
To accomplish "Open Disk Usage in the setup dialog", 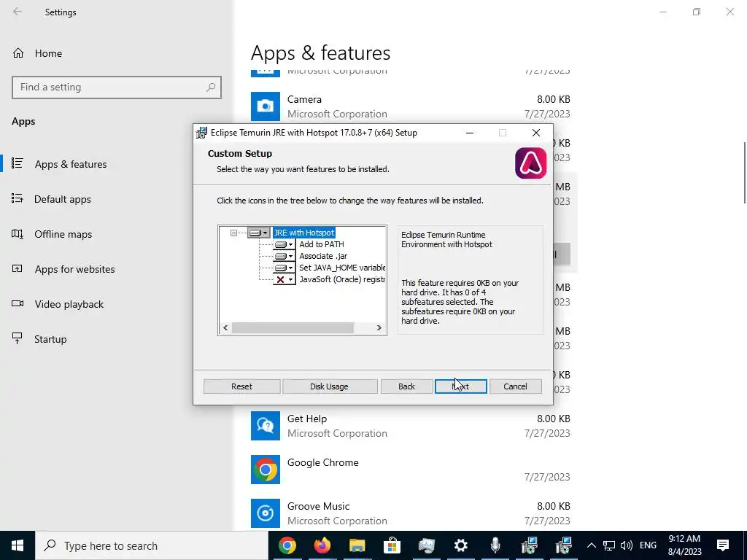I will (x=329, y=386).
